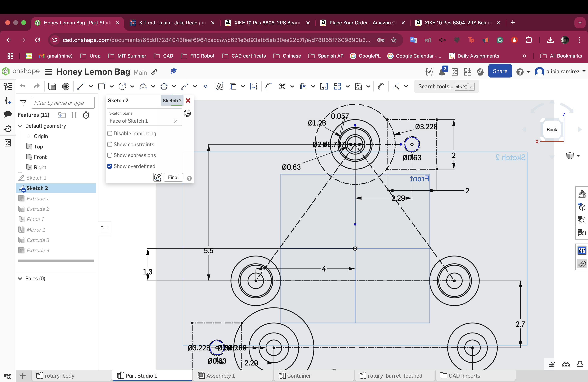Click the Redo arrow
Image resolution: width=588 pixels, height=382 pixels.
point(37,86)
